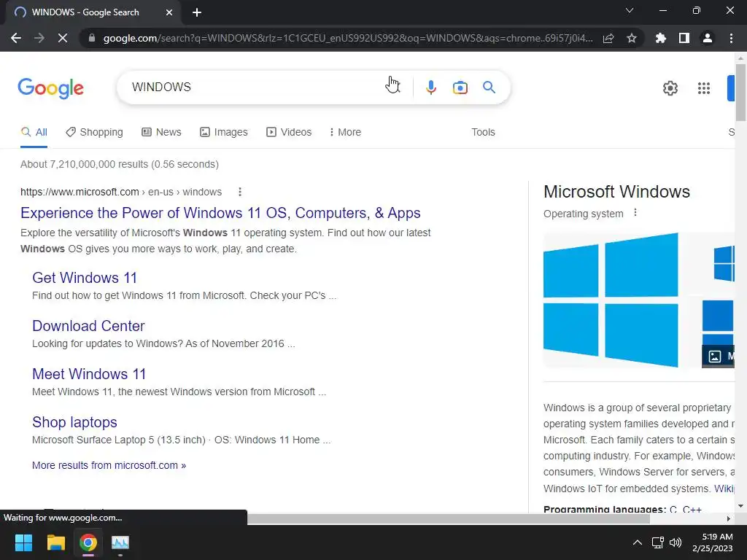The height and width of the screenshot is (560, 747).
Task: Click the More images button on panel
Action: [718, 356]
